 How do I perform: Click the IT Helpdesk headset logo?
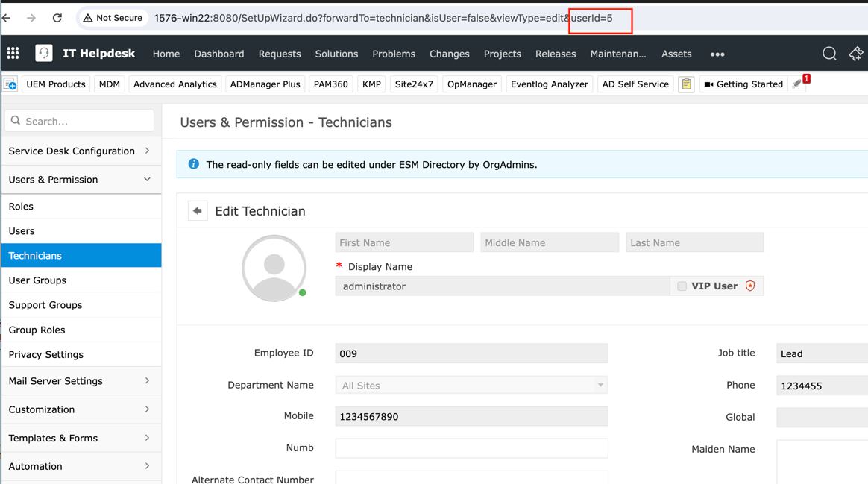coord(44,54)
